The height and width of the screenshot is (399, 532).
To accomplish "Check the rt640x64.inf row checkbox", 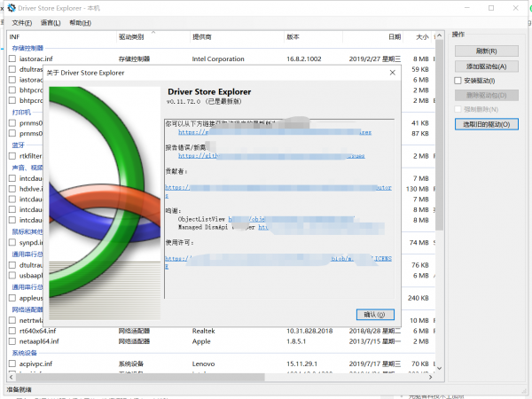I will [x=12, y=331].
